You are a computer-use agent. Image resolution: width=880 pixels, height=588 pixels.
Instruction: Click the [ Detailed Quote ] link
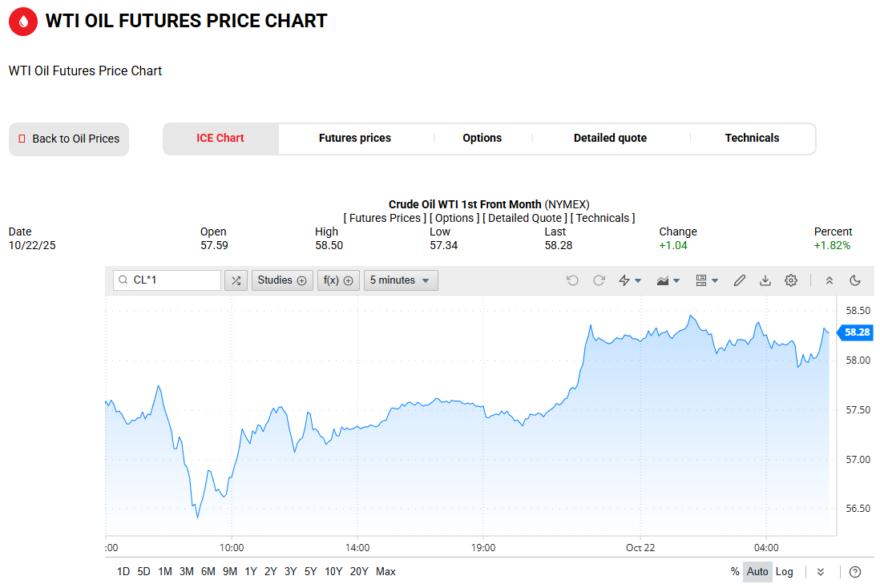coord(524,218)
